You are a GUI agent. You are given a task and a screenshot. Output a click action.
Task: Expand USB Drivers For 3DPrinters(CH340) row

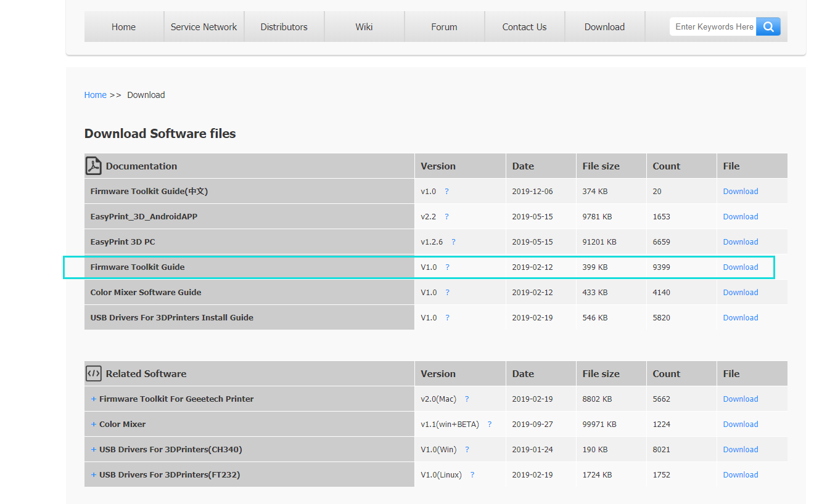[94, 450]
